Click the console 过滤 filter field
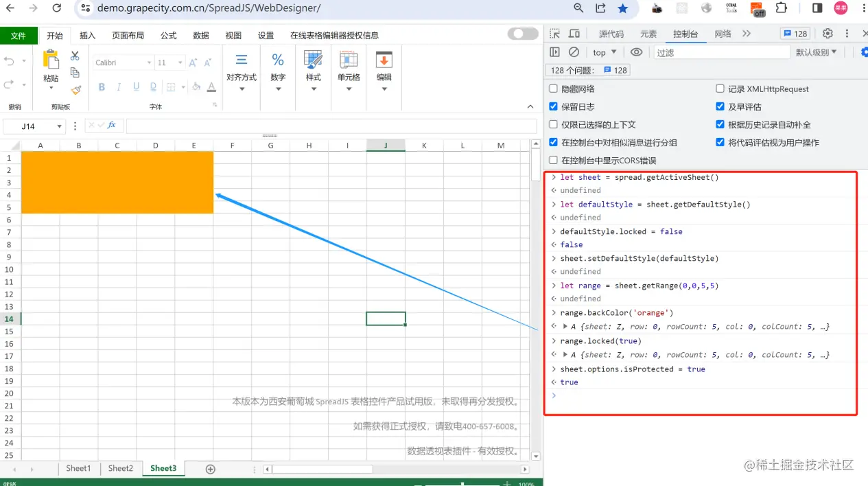Image resolution: width=868 pixels, height=486 pixels. (721, 52)
